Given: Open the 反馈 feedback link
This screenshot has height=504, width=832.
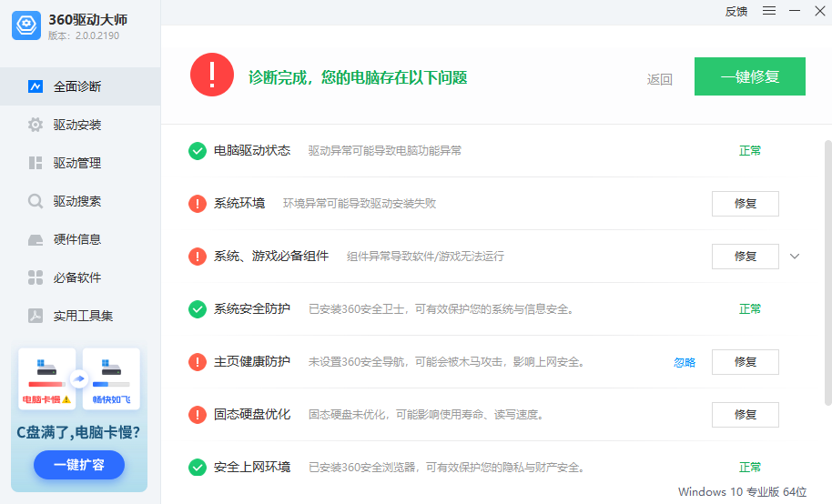Looking at the screenshot, I should tap(736, 11).
